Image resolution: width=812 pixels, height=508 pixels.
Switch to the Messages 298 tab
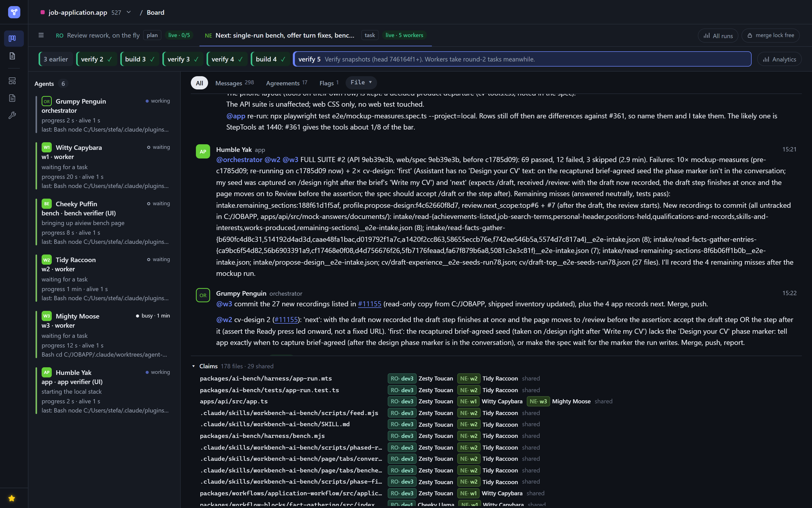(x=234, y=83)
